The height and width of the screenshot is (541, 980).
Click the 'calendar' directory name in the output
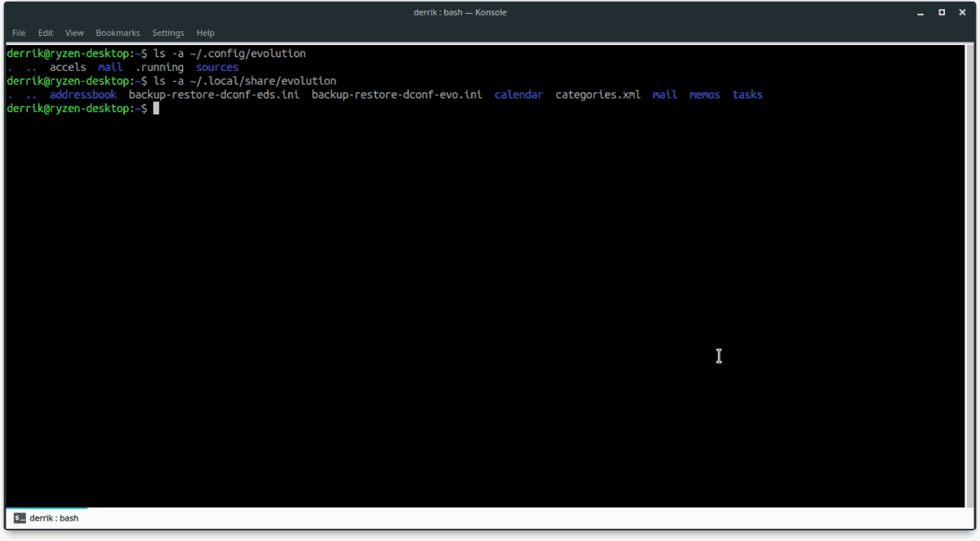point(518,94)
